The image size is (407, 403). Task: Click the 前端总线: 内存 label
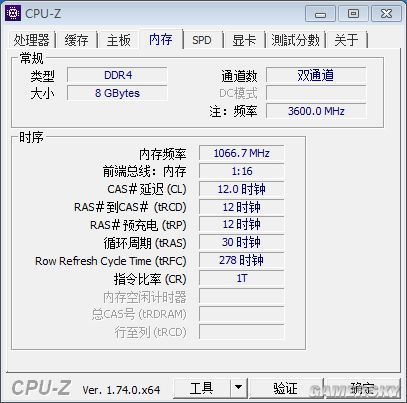click(x=144, y=172)
